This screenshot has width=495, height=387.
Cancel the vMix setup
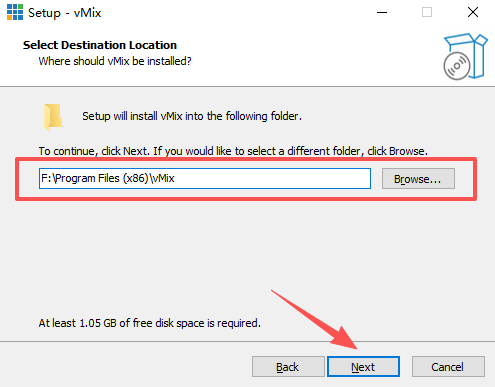pos(448,367)
